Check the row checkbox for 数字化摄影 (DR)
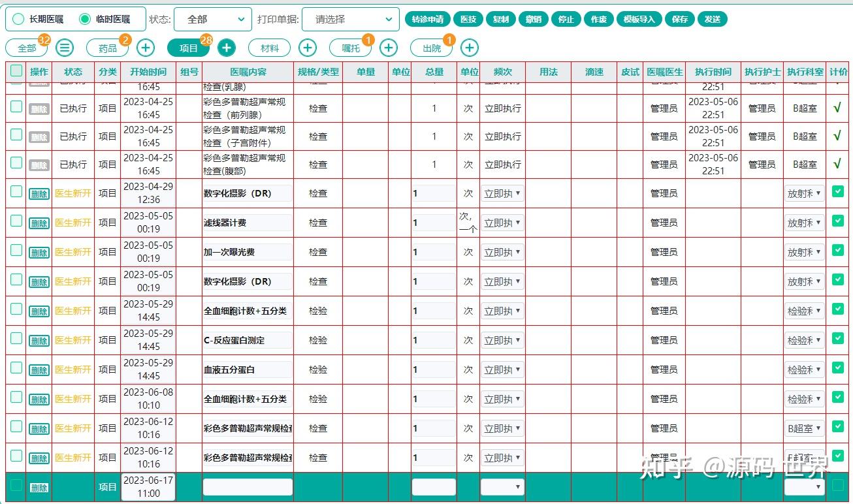This screenshot has height=504, width=853. coord(16,193)
